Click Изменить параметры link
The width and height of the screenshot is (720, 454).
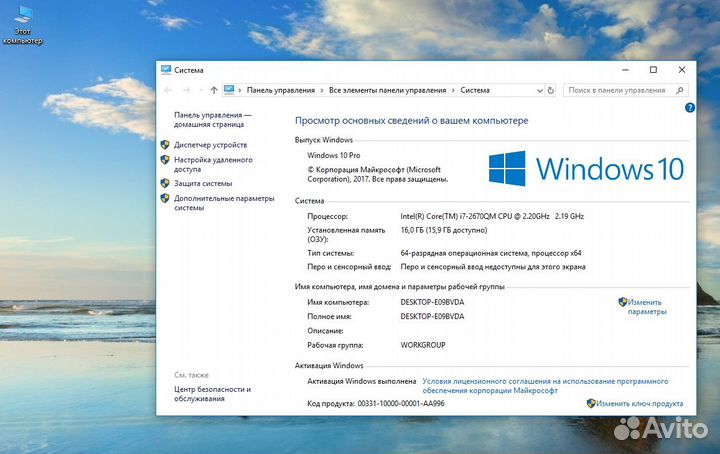pos(647,307)
